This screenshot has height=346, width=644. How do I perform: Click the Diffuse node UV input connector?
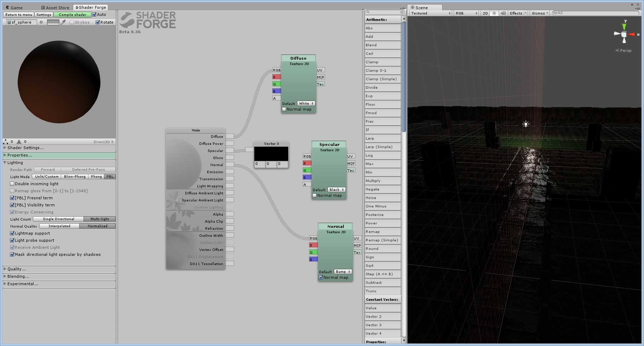click(320, 70)
